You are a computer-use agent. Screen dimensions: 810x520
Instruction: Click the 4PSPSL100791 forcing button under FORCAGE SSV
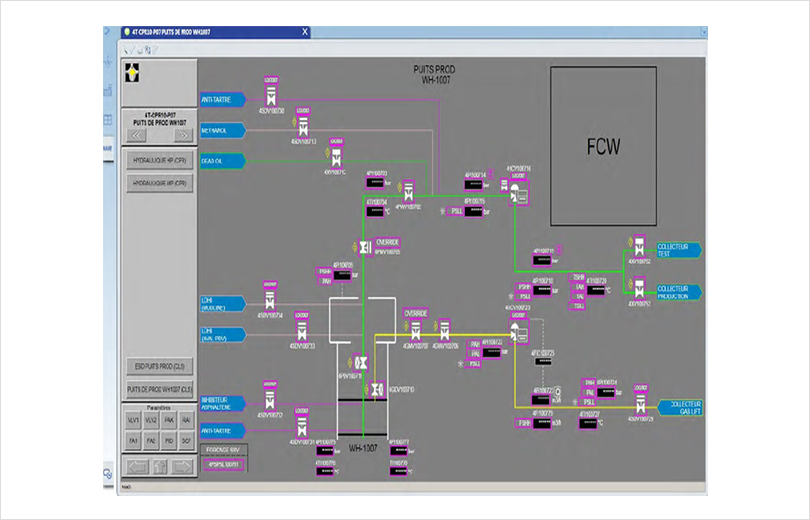click(224, 464)
